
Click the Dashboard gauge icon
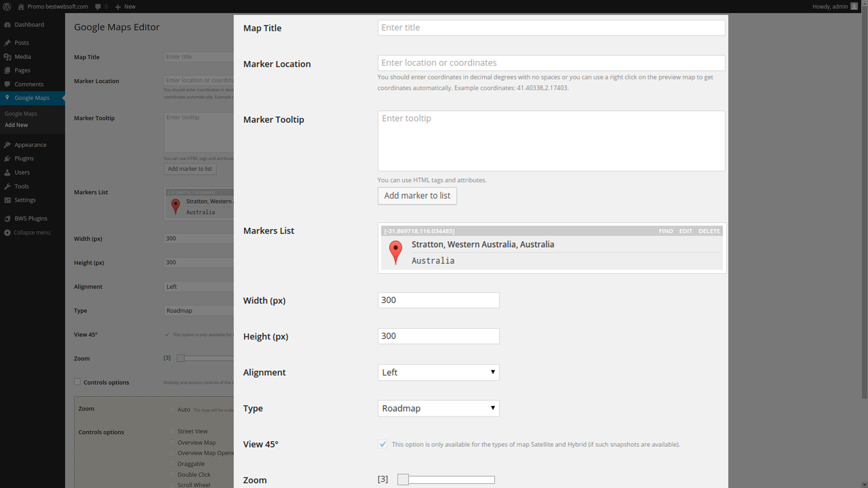pos(7,24)
